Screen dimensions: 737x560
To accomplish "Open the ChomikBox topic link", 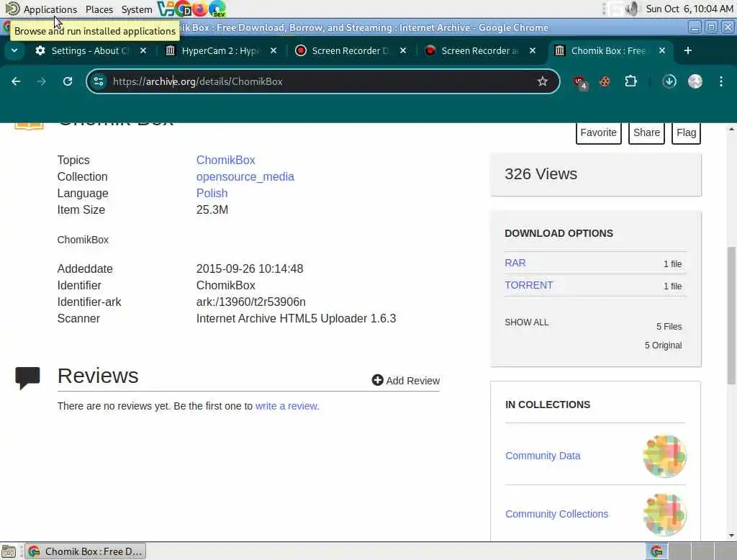I will [x=225, y=160].
